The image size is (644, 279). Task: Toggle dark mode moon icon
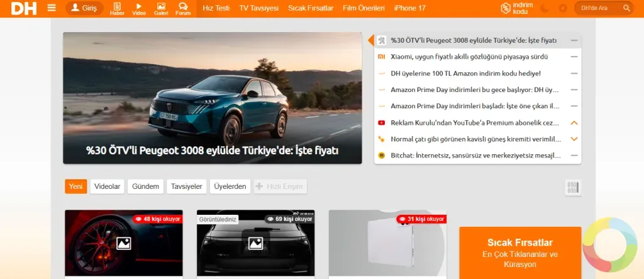point(544,8)
